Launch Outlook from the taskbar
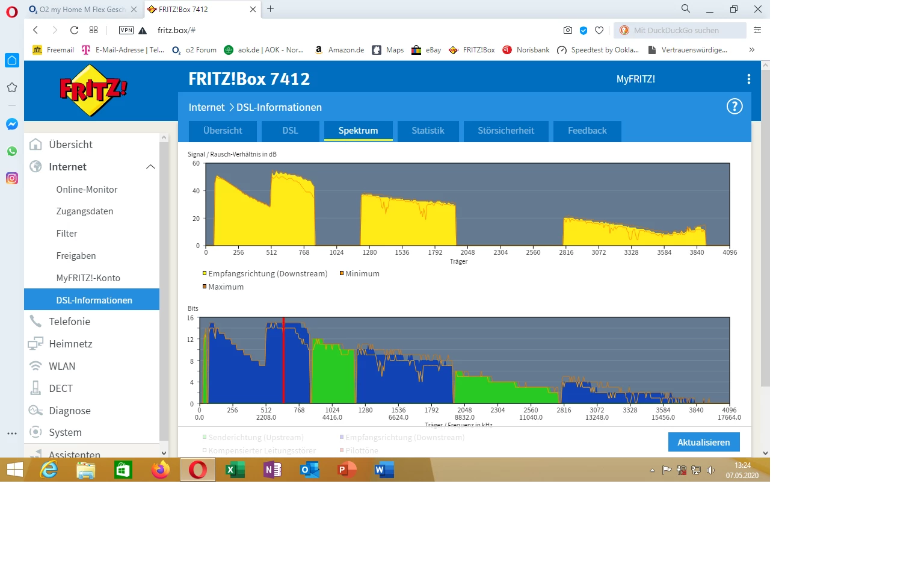Viewport: 924px width, 578px height. pyautogui.click(x=310, y=470)
